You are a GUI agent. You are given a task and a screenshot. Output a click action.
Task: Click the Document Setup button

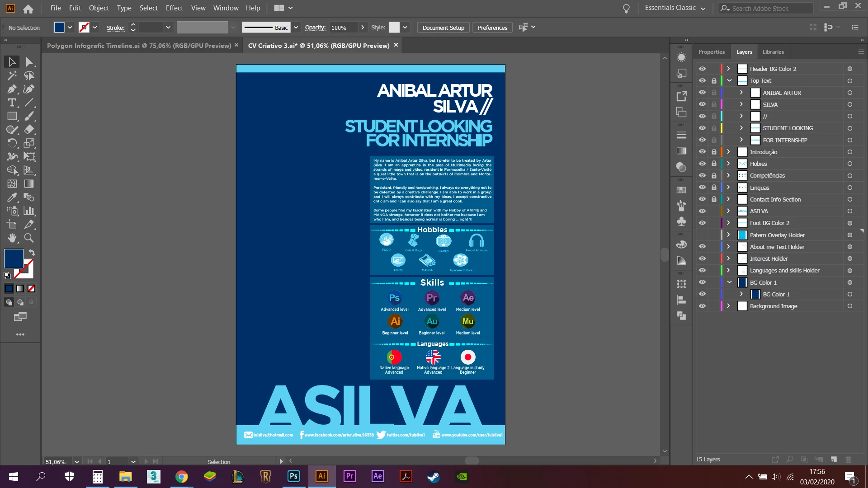(443, 28)
